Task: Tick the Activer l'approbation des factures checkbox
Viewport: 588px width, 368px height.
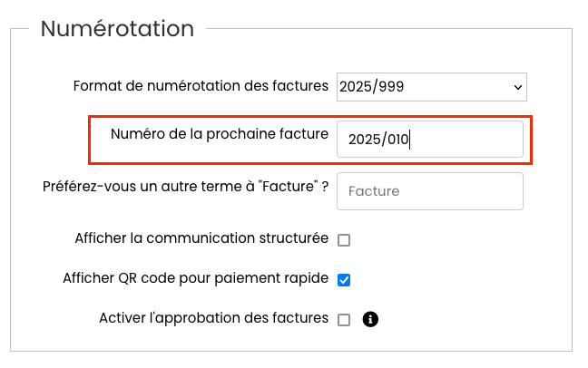Action: [x=344, y=320]
